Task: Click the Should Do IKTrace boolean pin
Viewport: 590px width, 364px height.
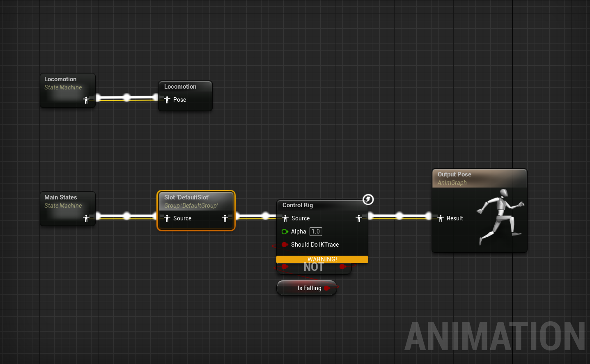Action: click(x=285, y=245)
